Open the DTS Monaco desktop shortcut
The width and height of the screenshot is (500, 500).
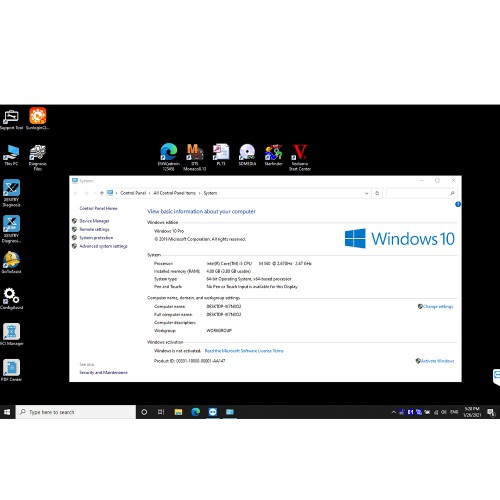tap(195, 157)
